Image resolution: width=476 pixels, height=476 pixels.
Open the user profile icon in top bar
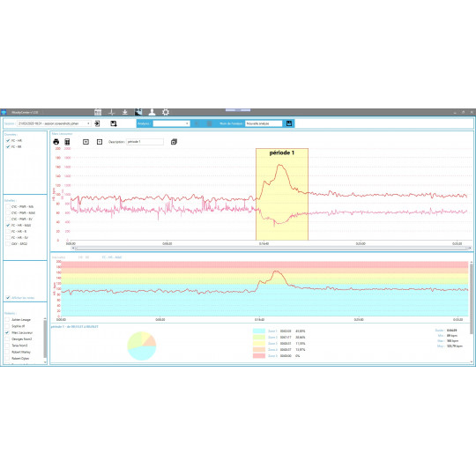(152, 112)
